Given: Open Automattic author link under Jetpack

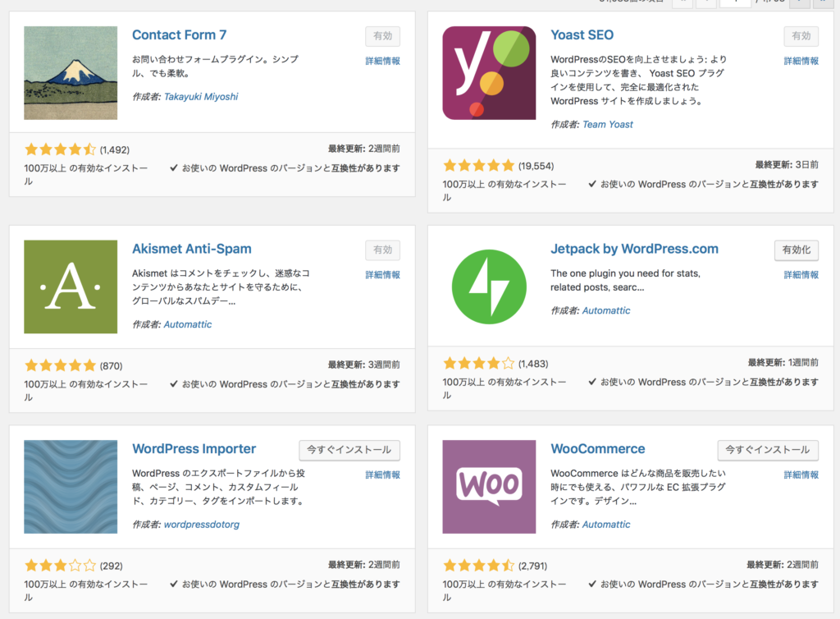Looking at the screenshot, I should pos(606,310).
